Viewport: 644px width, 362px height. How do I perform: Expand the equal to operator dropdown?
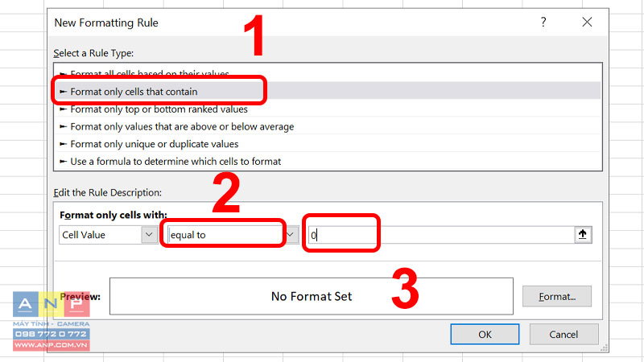pos(291,235)
